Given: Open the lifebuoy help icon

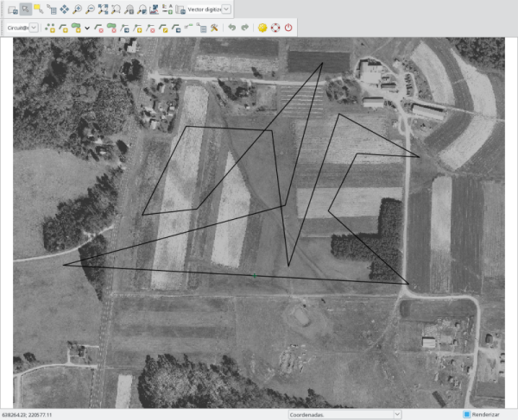Looking at the screenshot, I should click(x=275, y=28).
